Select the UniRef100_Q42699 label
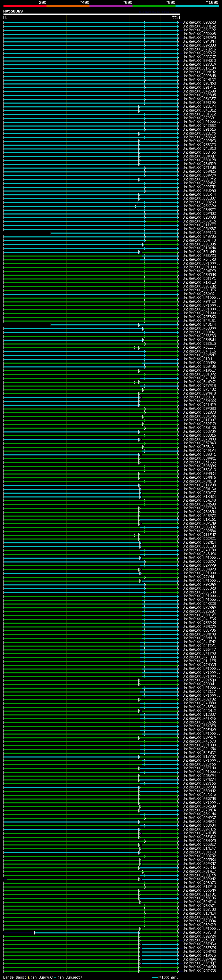Screen dimensions: 222x980 click(199, 91)
